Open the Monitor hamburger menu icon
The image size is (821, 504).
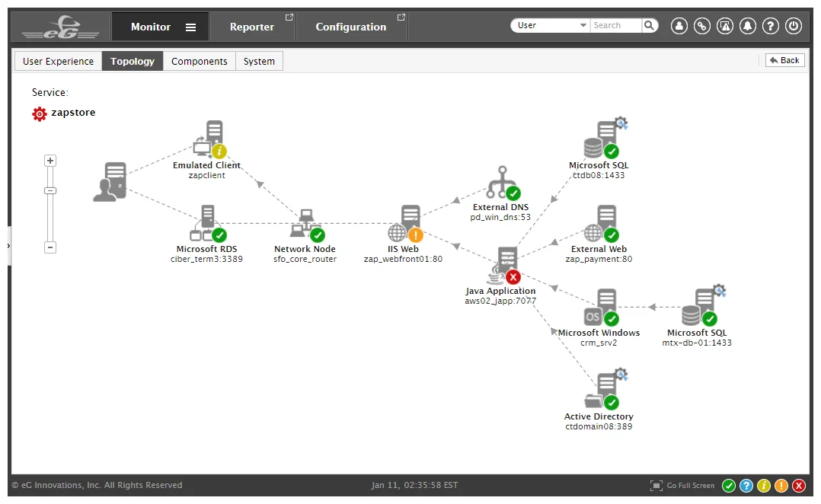pos(190,27)
